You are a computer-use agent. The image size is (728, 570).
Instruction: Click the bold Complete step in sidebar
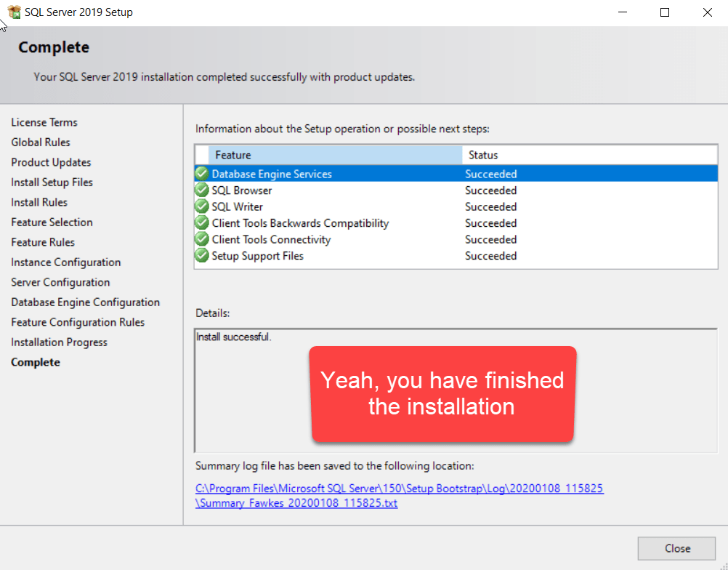click(x=36, y=362)
